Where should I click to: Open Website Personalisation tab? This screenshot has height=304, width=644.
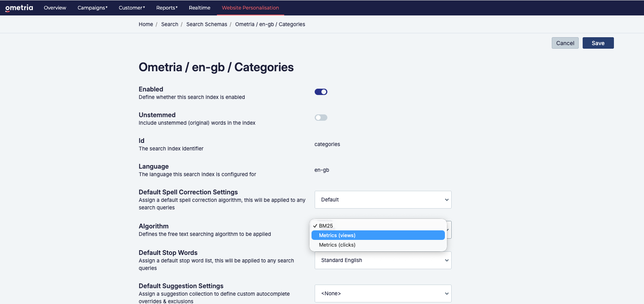[x=250, y=8]
